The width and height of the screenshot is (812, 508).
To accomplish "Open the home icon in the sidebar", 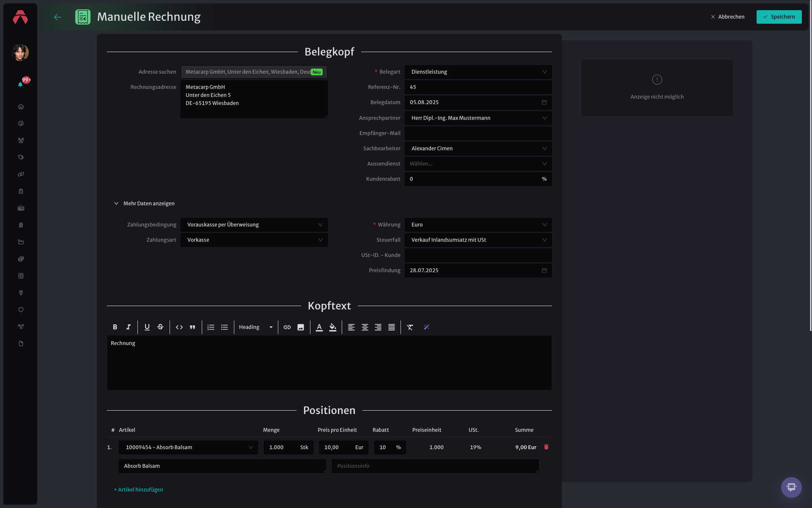I will 21,107.
